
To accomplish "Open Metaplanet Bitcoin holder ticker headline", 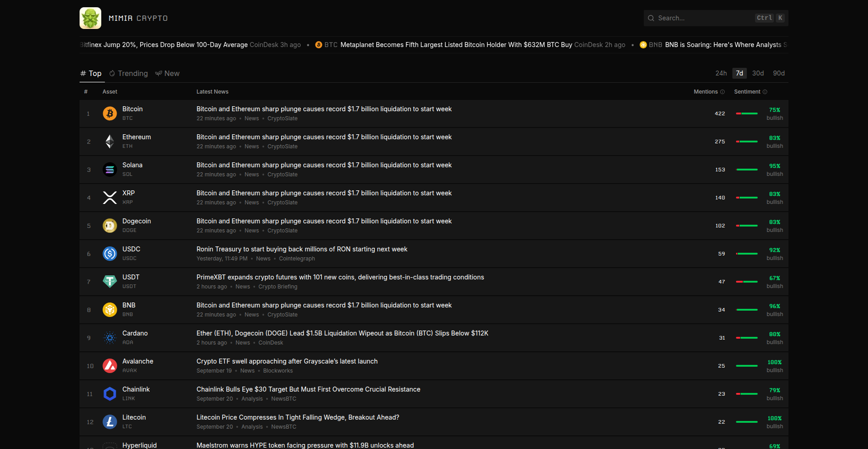I will pos(456,45).
